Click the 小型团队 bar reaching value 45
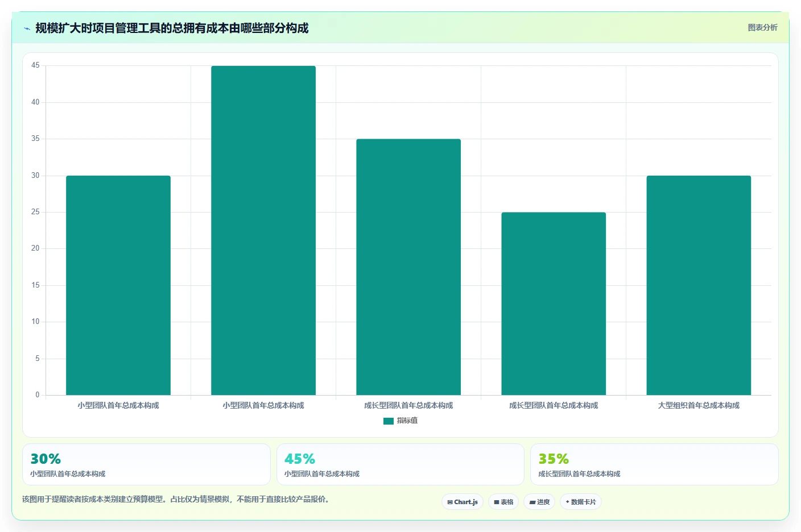 click(x=263, y=230)
